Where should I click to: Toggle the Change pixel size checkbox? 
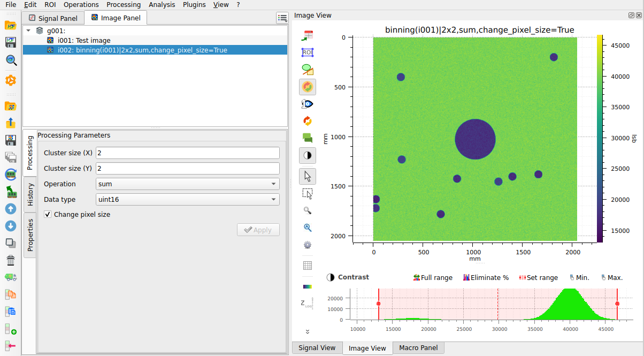(48, 214)
